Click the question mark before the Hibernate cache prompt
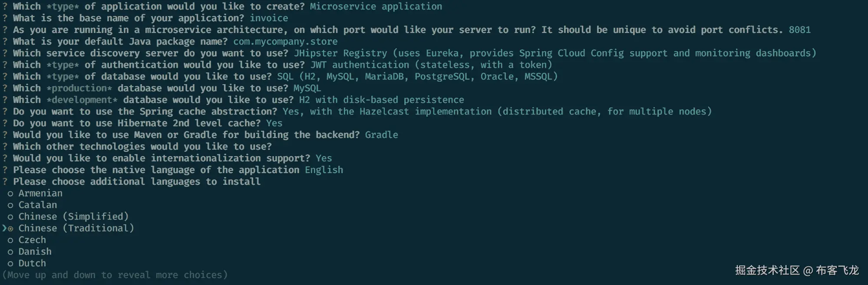 [x=5, y=123]
